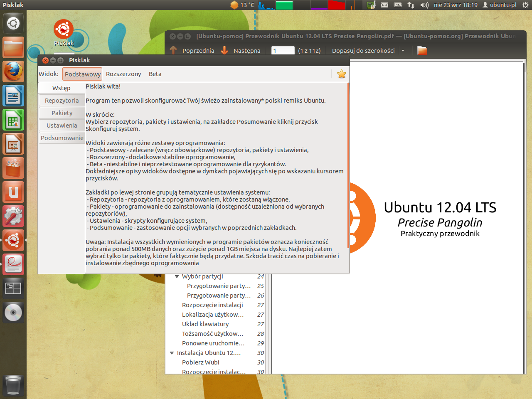Click the system load monitor graphs
The width and height of the screenshot is (532, 399).
(x=310, y=5)
